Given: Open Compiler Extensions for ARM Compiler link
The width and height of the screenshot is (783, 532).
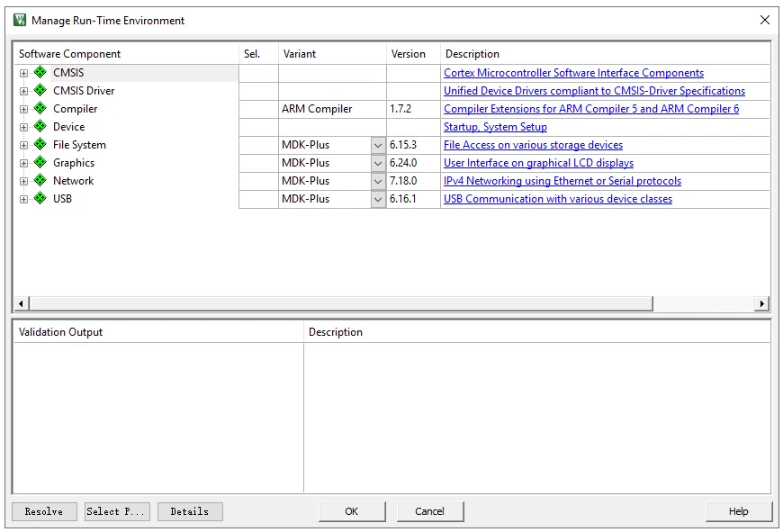Looking at the screenshot, I should pos(591,109).
